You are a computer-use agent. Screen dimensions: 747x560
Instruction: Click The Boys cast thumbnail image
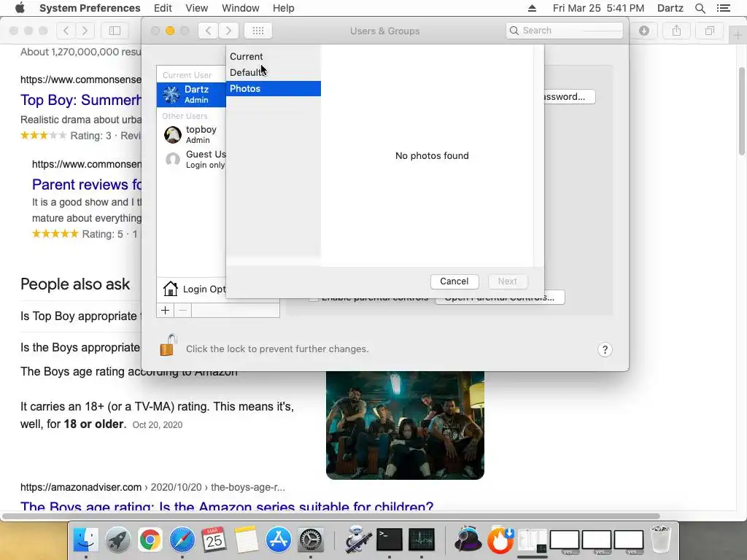(x=405, y=425)
